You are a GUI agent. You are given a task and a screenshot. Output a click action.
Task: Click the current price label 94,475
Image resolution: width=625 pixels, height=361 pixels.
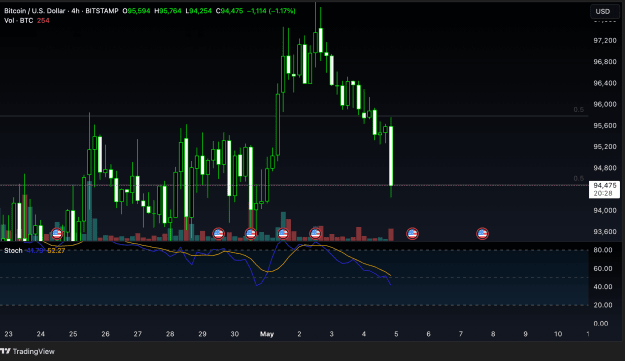coord(604,186)
